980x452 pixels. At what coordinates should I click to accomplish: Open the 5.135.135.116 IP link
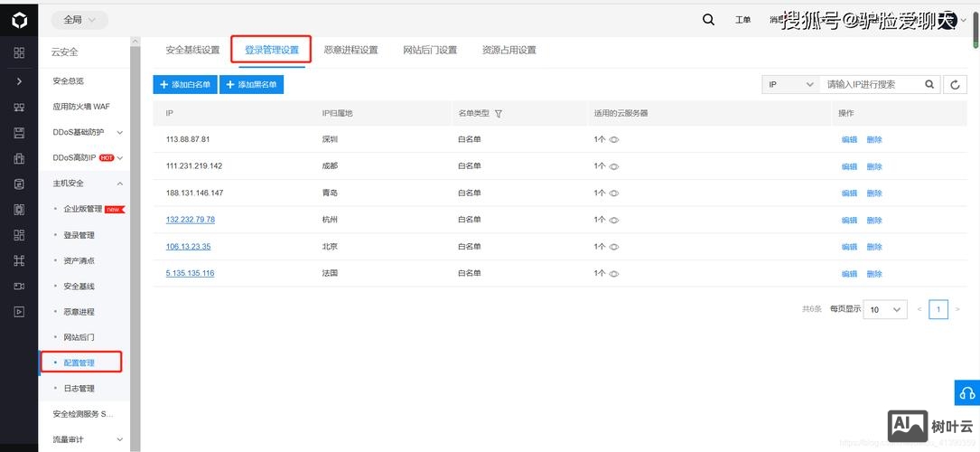(x=190, y=273)
